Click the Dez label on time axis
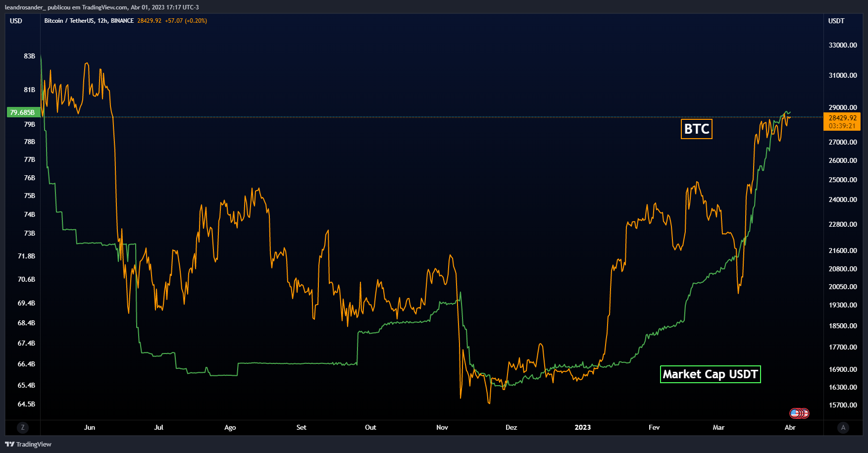 coord(511,427)
